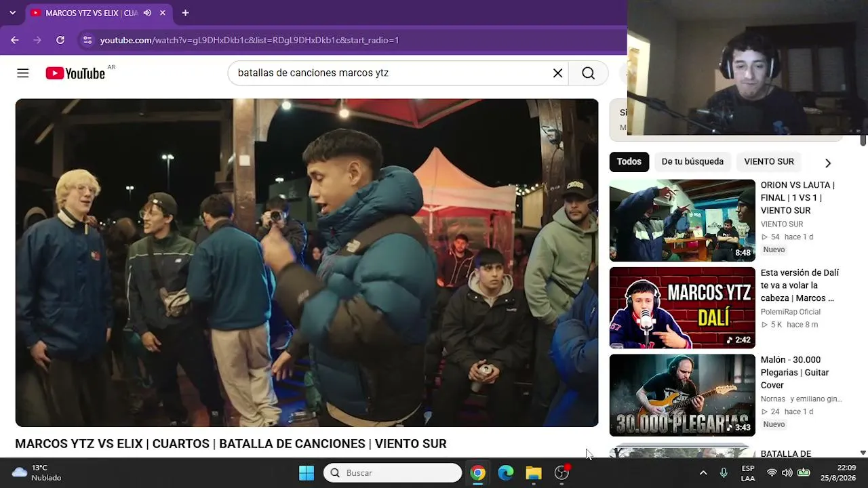Open Microsoft Edge from the taskbar

[x=506, y=473]
